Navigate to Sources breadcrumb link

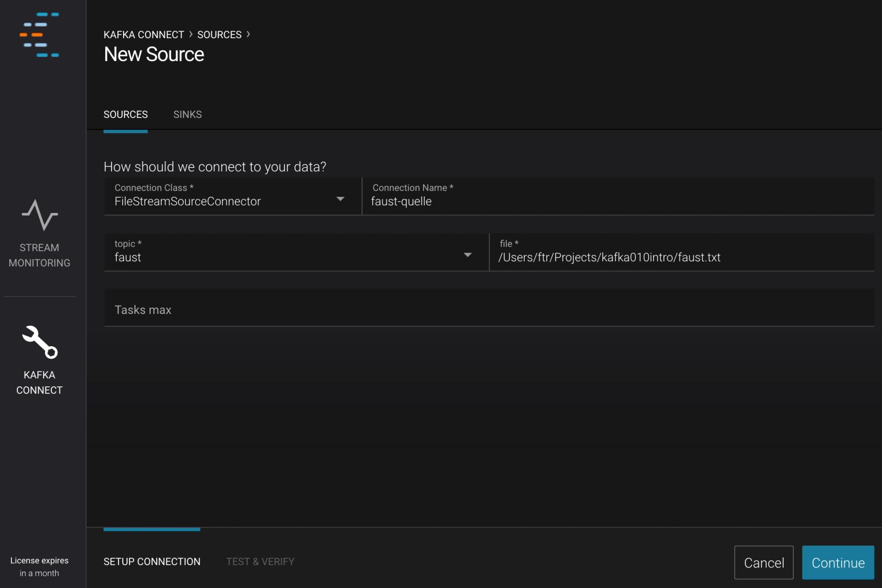pyautogui.click(x=219, y=35)
